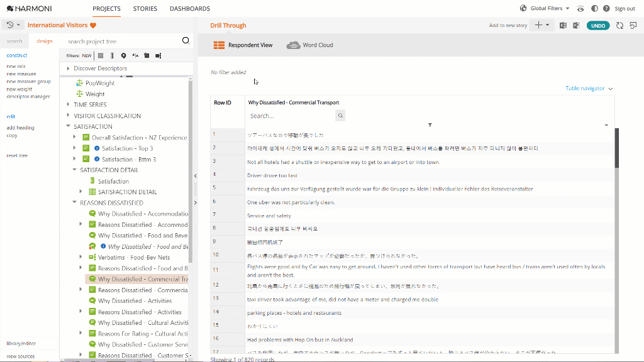644x362 pixels.
Task: Click info badge on Satisfaction - Top 3
Action: click(97, 148)
